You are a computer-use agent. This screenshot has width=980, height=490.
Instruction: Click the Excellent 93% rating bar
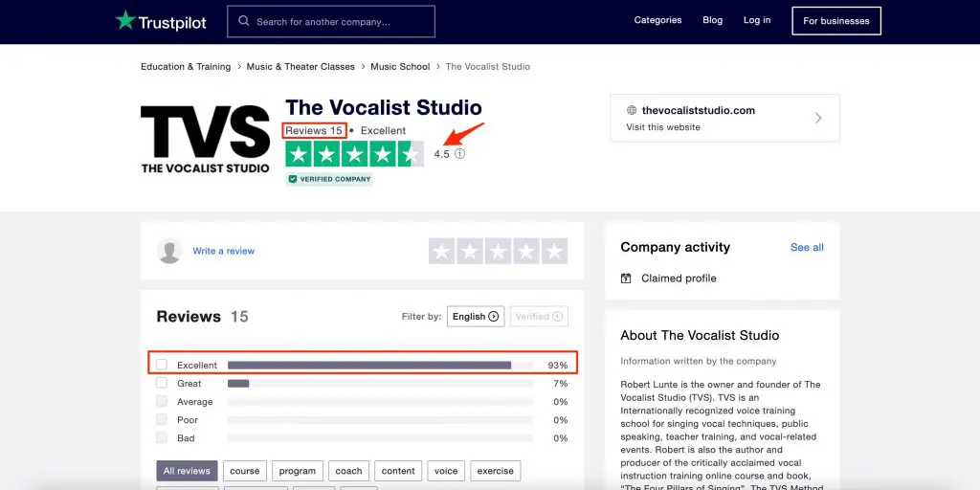[x=380, y=365]
